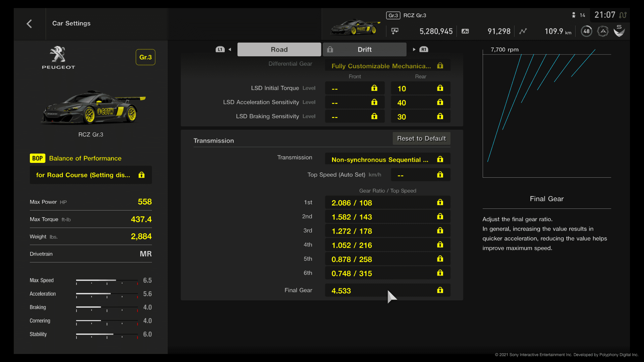Click the Weight 2,884 lbs value
Viewport: 644px width, 362px height.
pyautogui.click(x=141, y=237)
